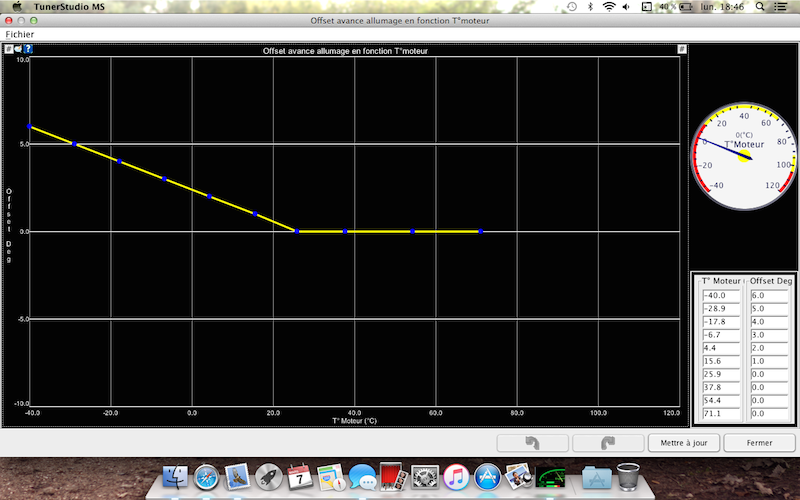Open Calendar from the dock
Screen dimensions: 800x500
tap(299, 478)
